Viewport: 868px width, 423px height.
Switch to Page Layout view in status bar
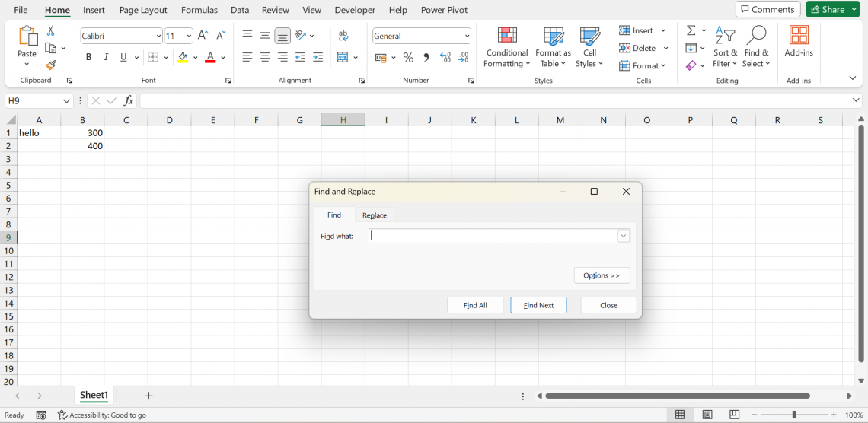click(x=707, y=415)
